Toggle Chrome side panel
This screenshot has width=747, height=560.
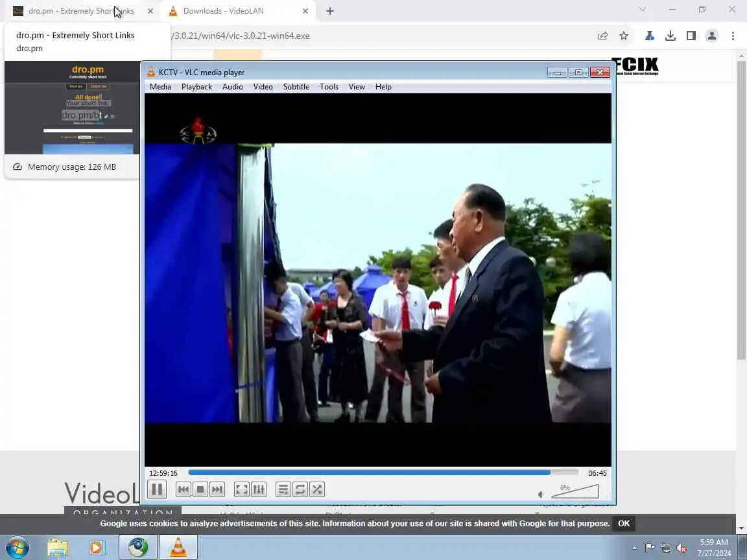click(x=691, y=36)
